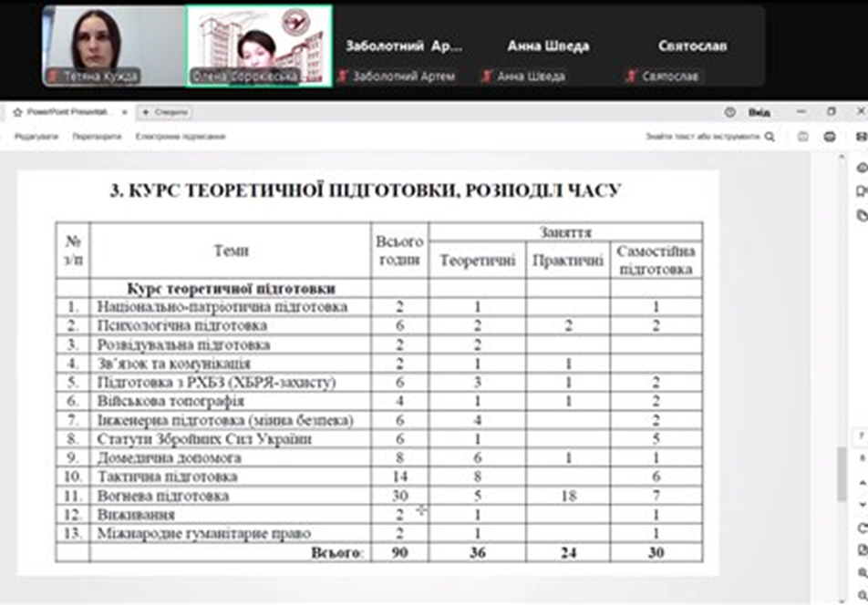Click Психологічна підготовка row text
The height and width of the screenshot is (605, 868).
[x=182, y=325]
